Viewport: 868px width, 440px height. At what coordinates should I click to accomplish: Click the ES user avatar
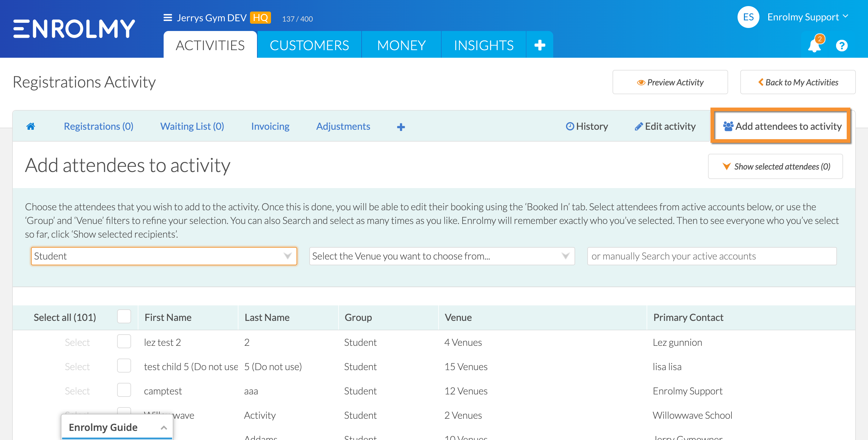pyautogui.click(x=748, y=17)
